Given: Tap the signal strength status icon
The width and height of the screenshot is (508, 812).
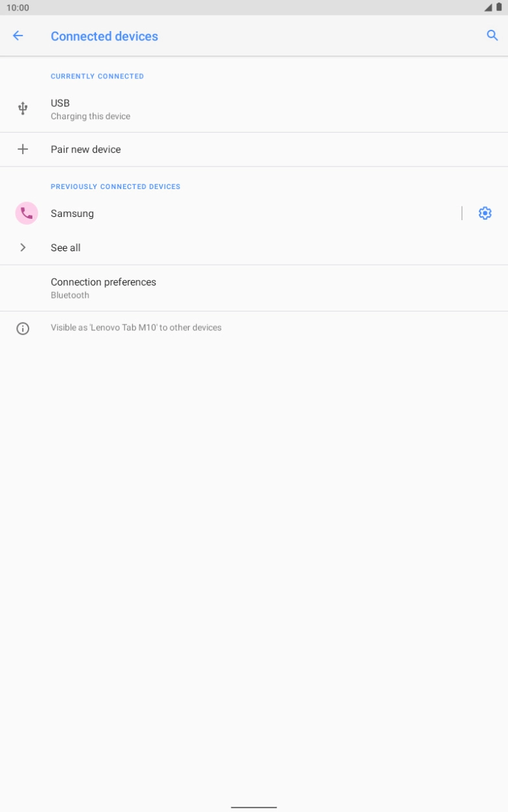Looking at the screenshot, I should (488, 8).
